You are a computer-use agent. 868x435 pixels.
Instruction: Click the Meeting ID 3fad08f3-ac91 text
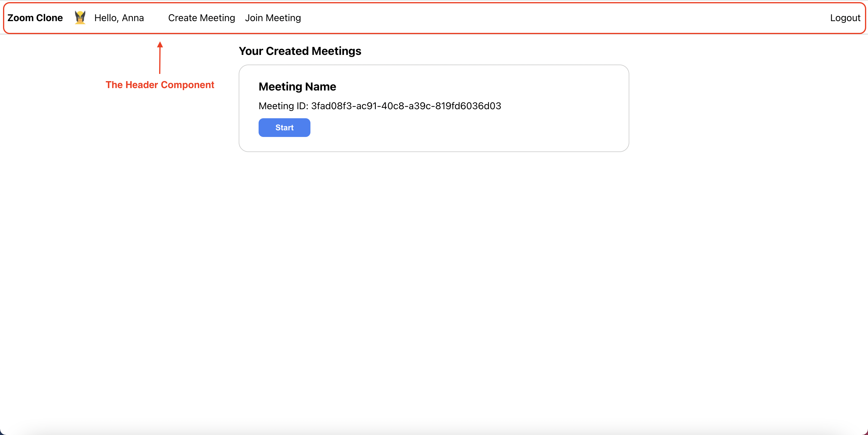380,106
